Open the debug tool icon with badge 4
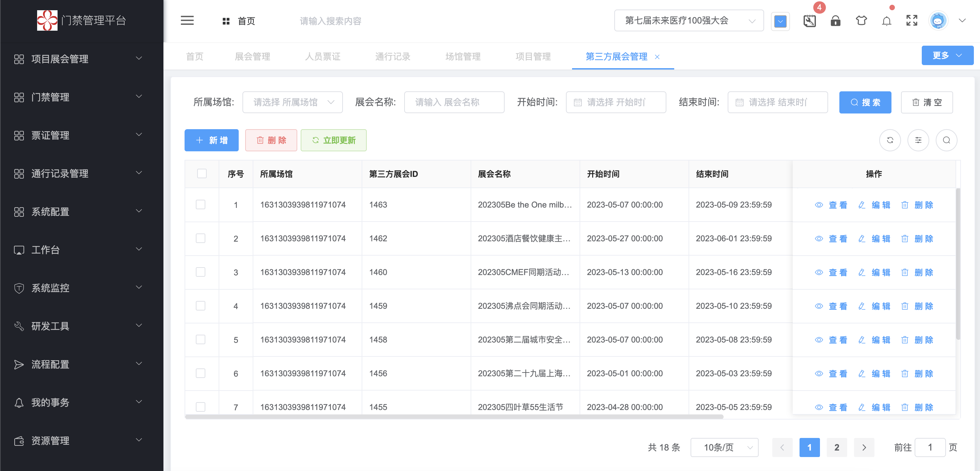 point(809,20)
